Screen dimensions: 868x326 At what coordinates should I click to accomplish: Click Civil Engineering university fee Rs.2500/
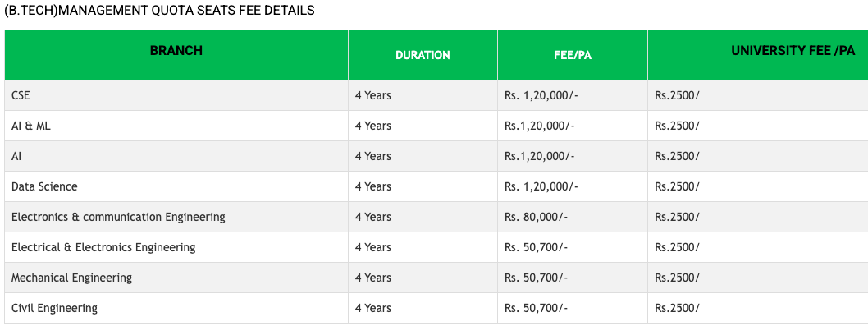tap(758, 308)
